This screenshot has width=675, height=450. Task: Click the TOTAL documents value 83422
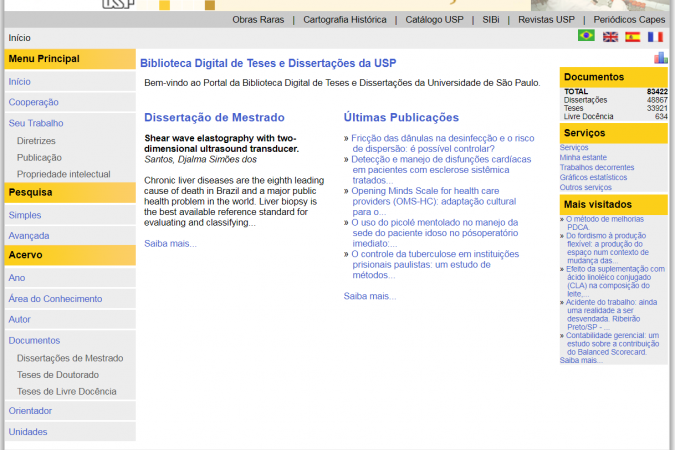[657, 92]
